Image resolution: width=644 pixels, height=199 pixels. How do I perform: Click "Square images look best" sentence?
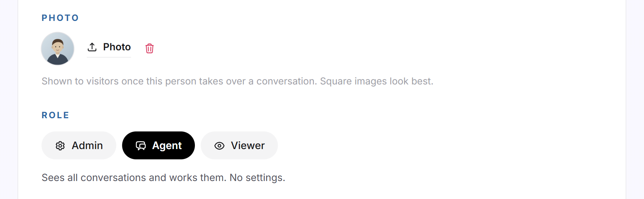click(377, 81)
